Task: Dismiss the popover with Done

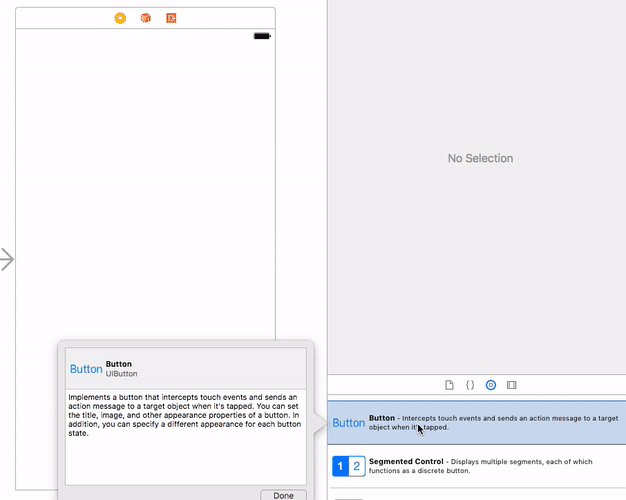Action: tap(283, 495)
